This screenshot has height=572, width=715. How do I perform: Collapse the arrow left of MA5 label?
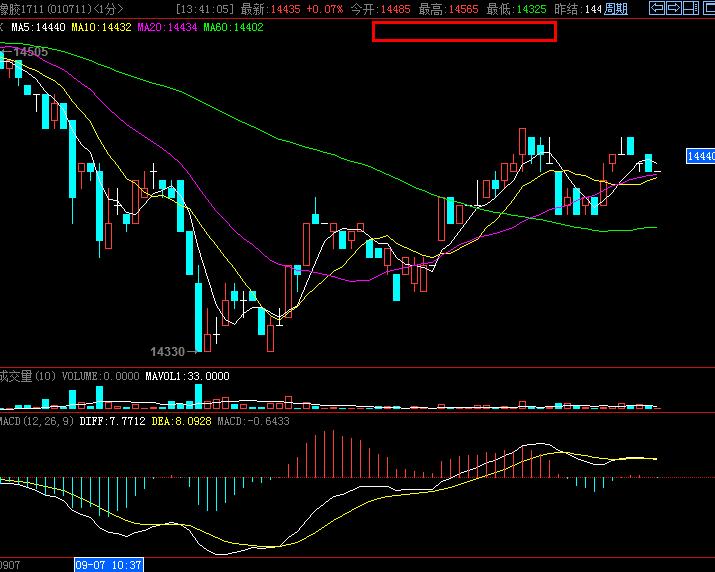tap(3, 27)
